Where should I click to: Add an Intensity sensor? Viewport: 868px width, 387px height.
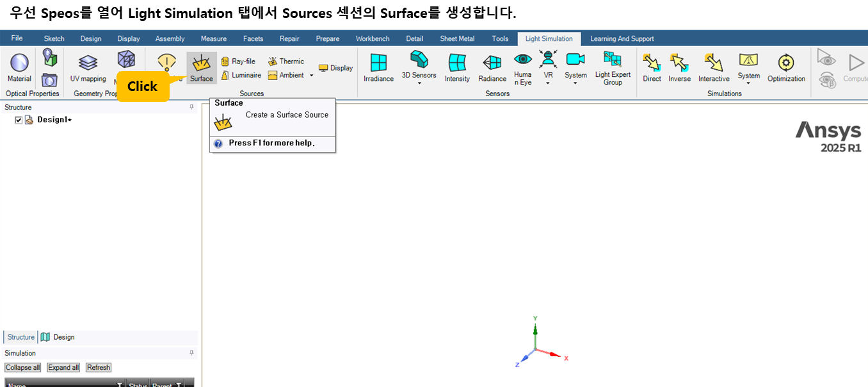457,68
